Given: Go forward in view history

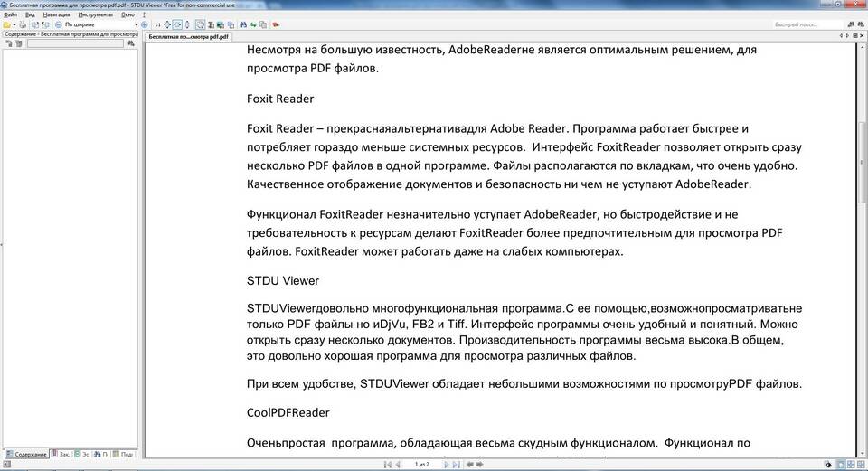Looking at the screenshot, I should (x=479, y=465).
